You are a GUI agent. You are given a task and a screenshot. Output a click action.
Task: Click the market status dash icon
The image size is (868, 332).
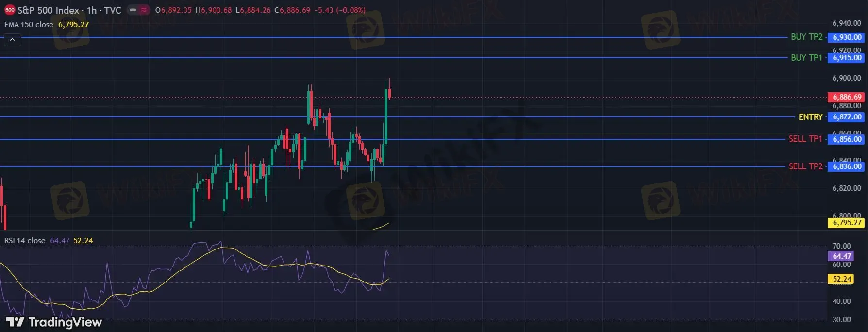click(x=133, y=10)
